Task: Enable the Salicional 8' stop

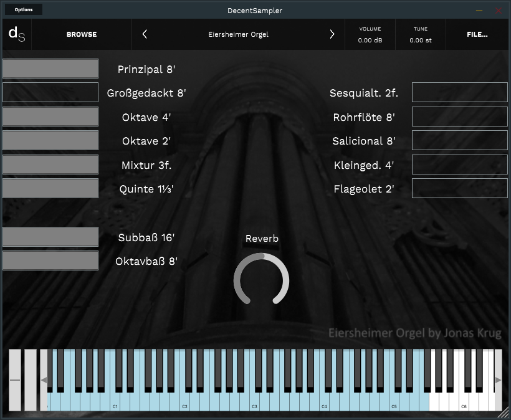Action: pyautogui.click(x=460, y=140)
